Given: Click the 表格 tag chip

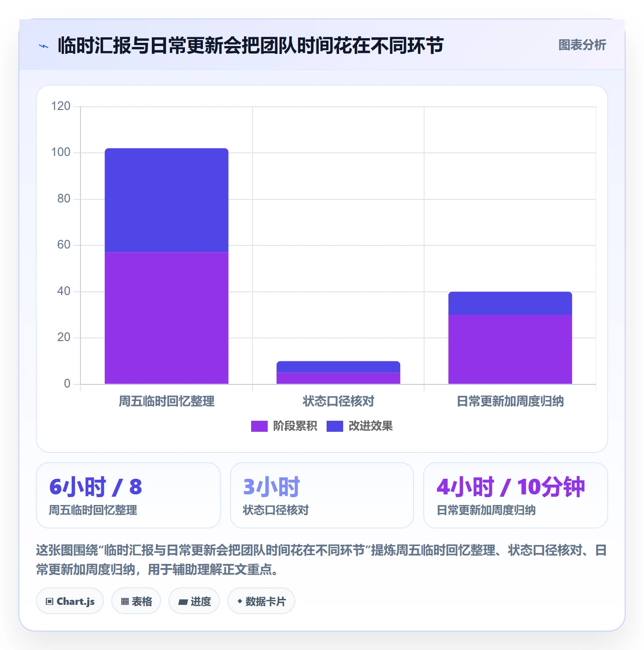Looking at the screenshot, I should coord(136,601).
